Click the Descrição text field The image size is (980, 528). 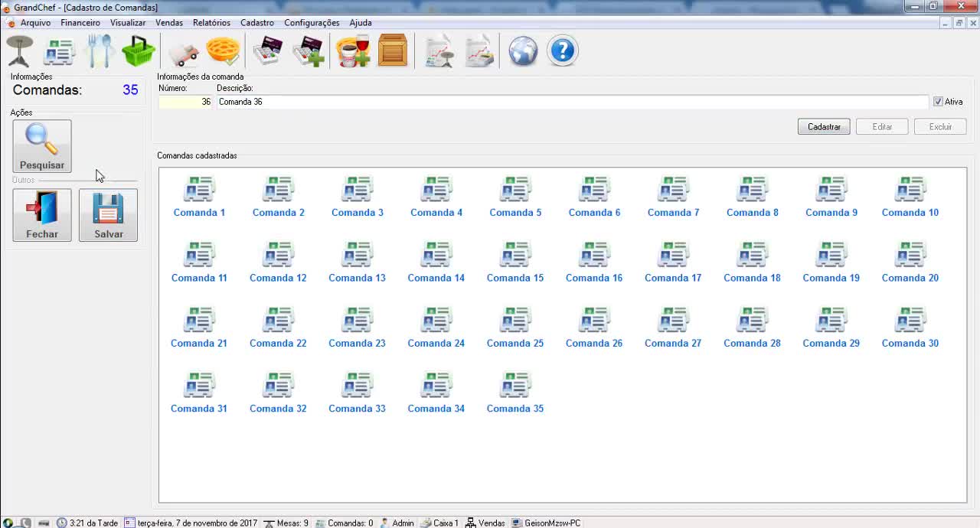tap(572, 102)
